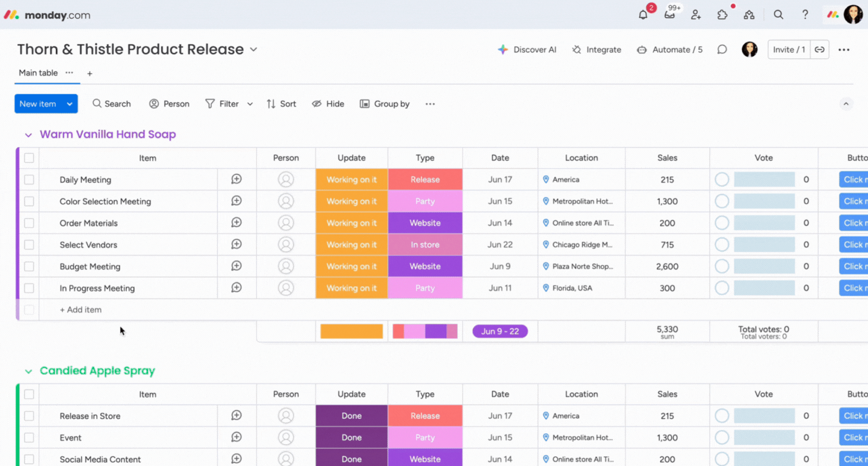Click the invite members person icon

point(696,15)
